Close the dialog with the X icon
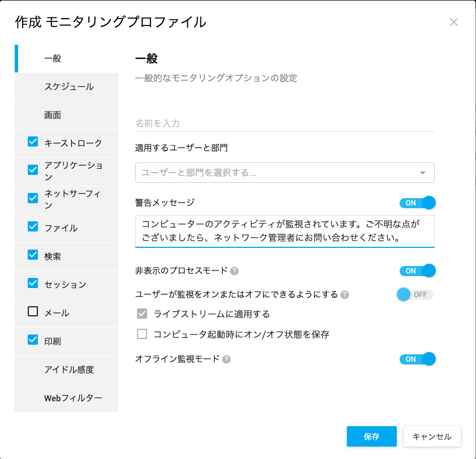 point(454,22)
